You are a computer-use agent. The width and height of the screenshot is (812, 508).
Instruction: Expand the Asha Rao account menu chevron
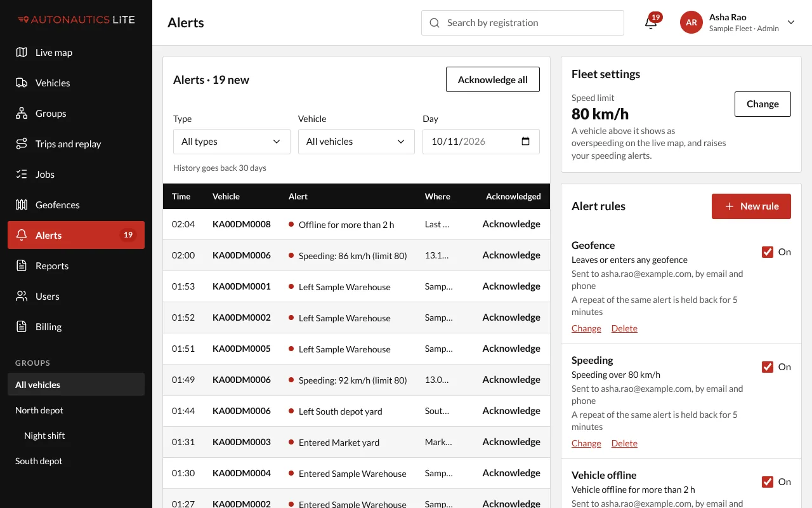pos(791,22)
